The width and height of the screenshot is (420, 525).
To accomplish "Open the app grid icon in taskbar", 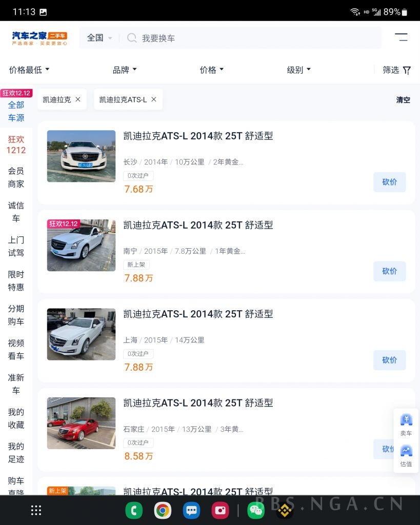I will click(x=35, y=510).
